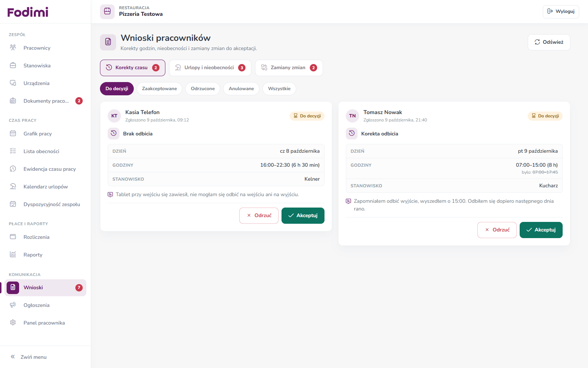The height and width of the screenshot is (368, 588).
Task: Open Kalendarz urlopów in sidebar
Action: tap(45, 187)
